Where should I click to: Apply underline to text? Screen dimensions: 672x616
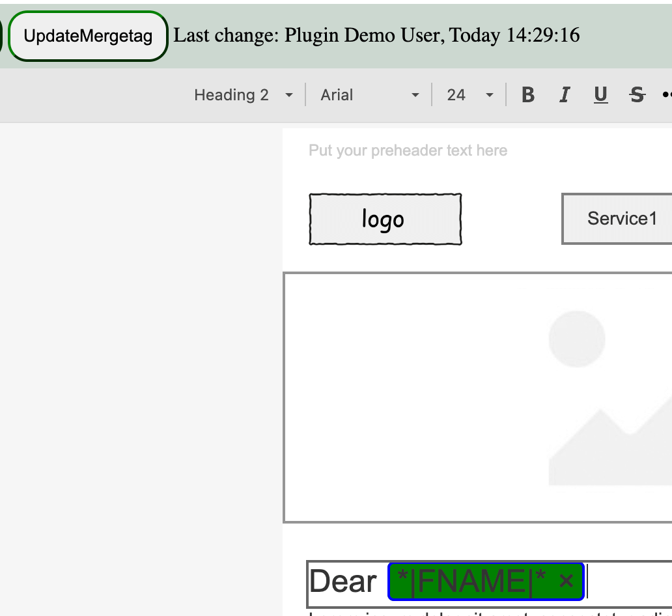(x=600, y=95)
